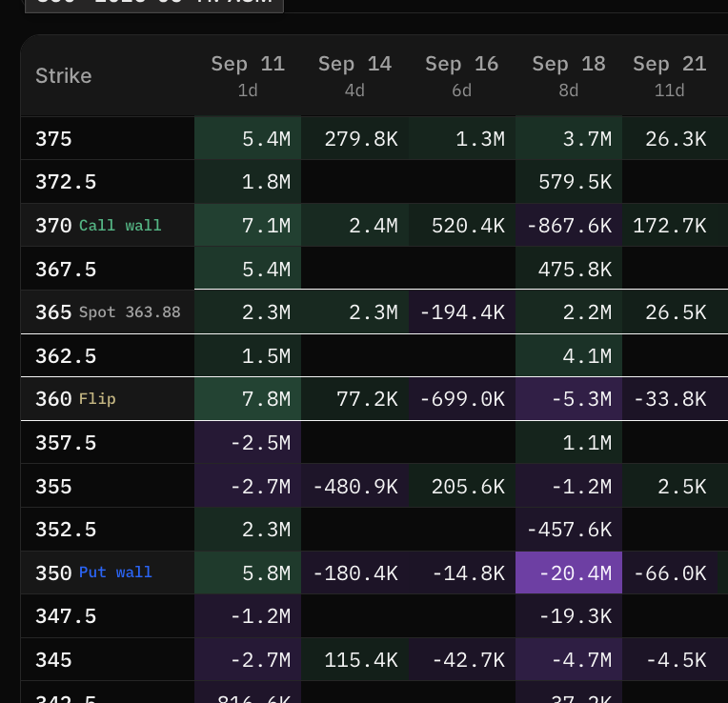Image resolution: width=728 pixels, height=703 pixels.
Task: Click the 77.2K cell in row 360
Action: click(x=355, y=399)
